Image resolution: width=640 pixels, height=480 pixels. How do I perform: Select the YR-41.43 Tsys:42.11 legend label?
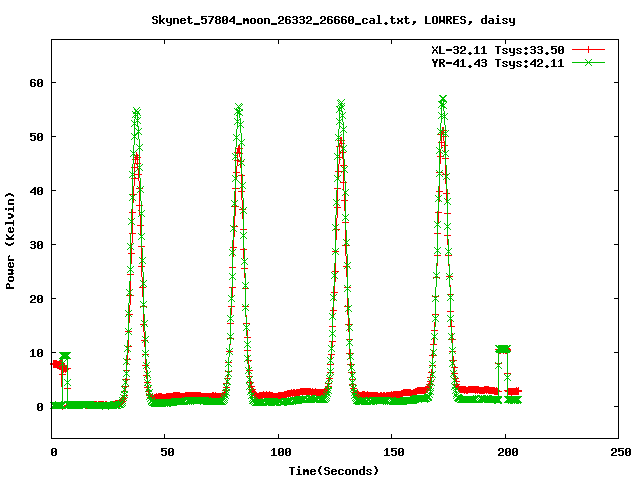tap(497, 62)
